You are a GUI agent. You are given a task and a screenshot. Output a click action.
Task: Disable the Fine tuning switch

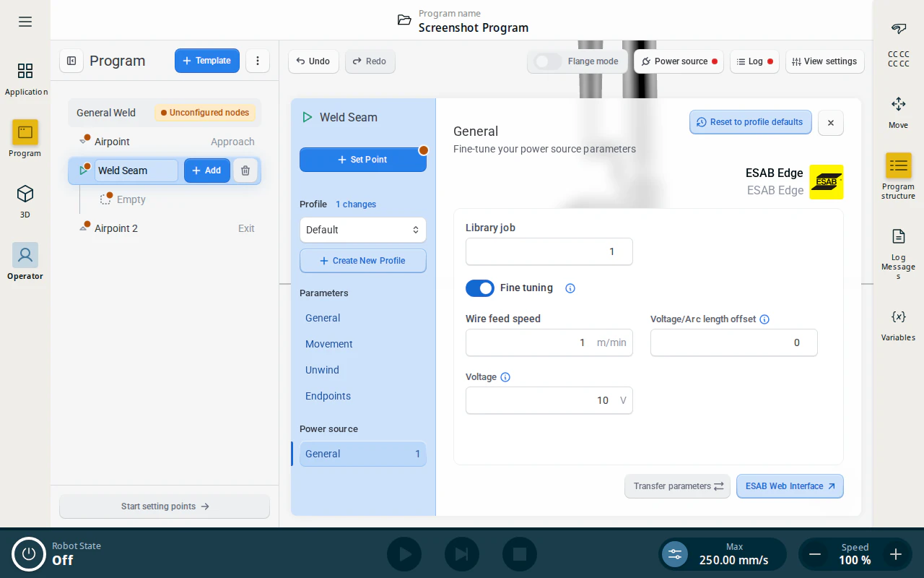coord(480,288)
